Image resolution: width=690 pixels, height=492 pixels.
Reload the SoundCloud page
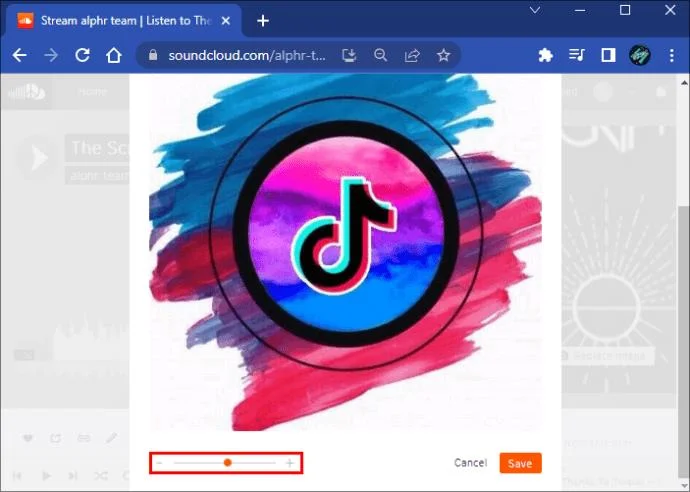click(x=82, y=55)
